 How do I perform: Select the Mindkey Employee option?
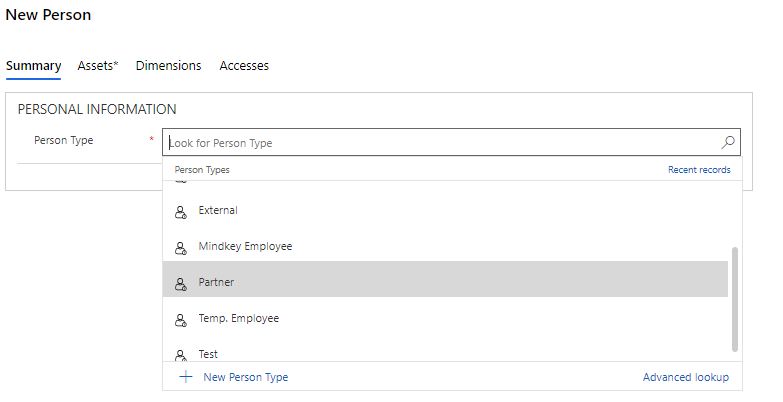coord(245,247)
